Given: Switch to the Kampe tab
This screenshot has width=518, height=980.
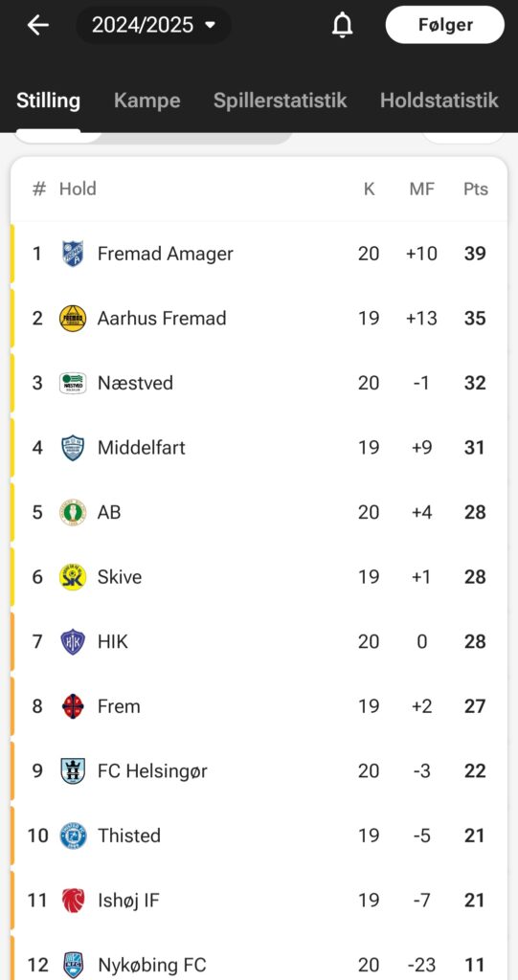Looking at the screenshot, I should (147, 100).
